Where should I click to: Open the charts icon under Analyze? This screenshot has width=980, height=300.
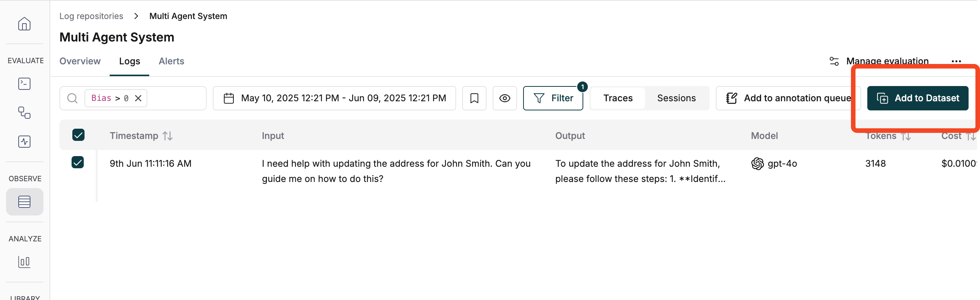(x=24, y=262)
